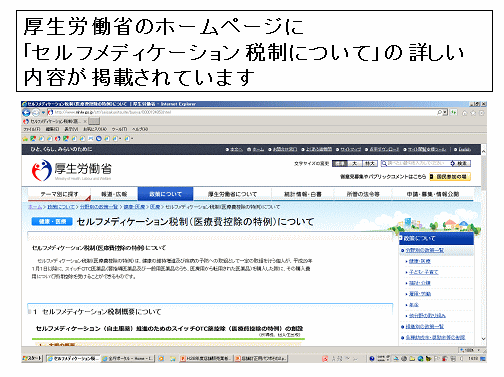This screenshot has height=377, width=504.
Task: Select the 標準 text size button
Action: point(340,164)
